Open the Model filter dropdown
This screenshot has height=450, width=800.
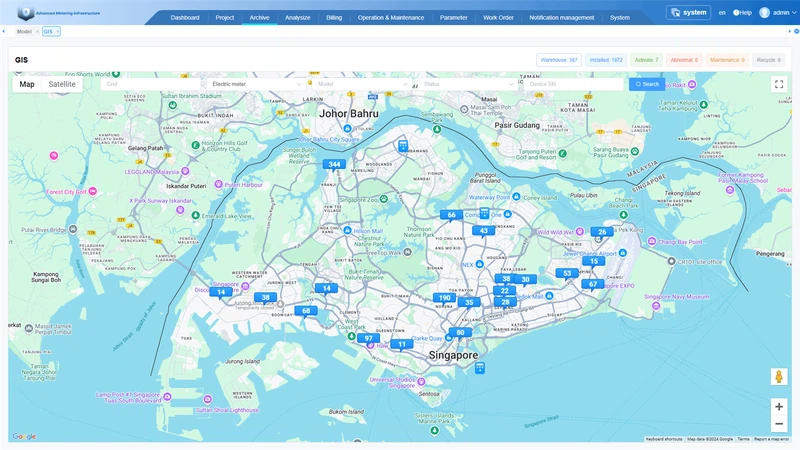click(361, 84)
